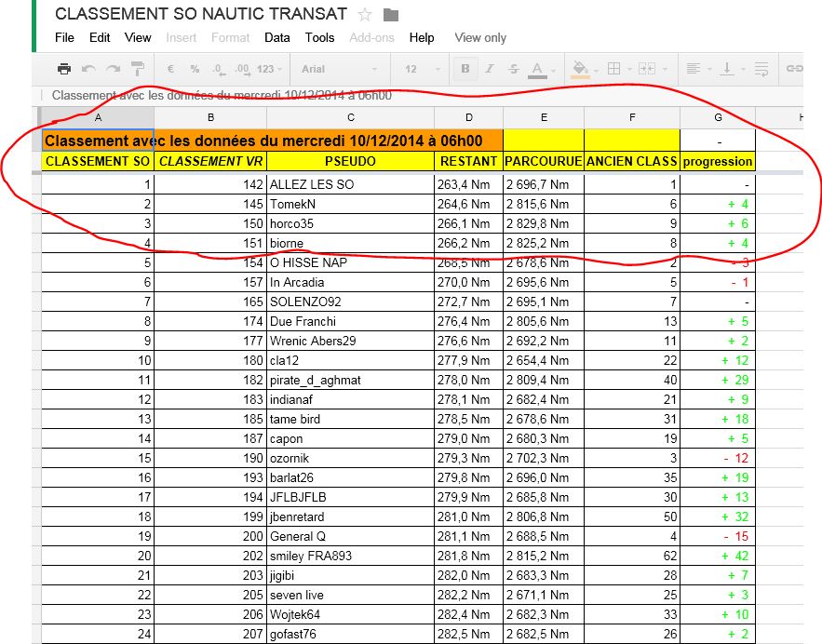Image resolution: width=822 pixels, height=644 pixels.
Task: Toggle italic formatting button
Action: click(490, 69)
